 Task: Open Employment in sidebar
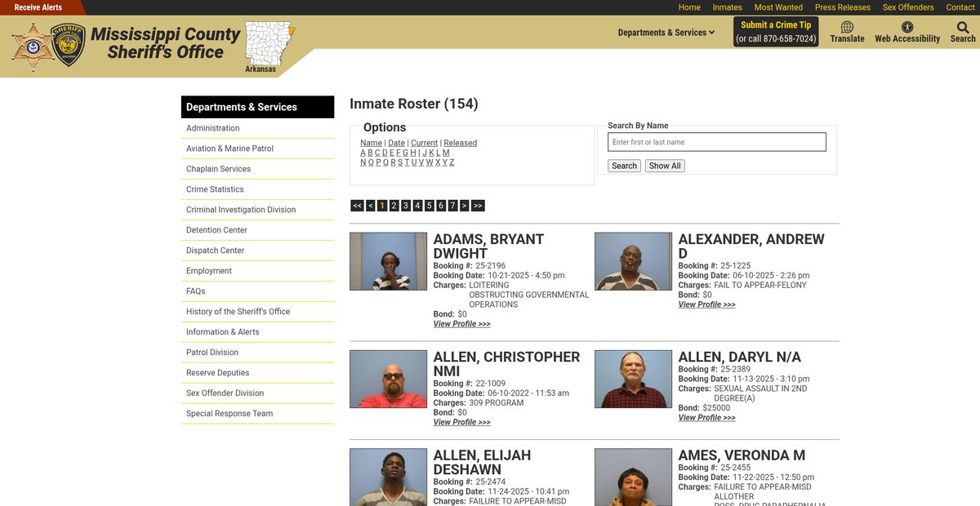tap(257, 271)
